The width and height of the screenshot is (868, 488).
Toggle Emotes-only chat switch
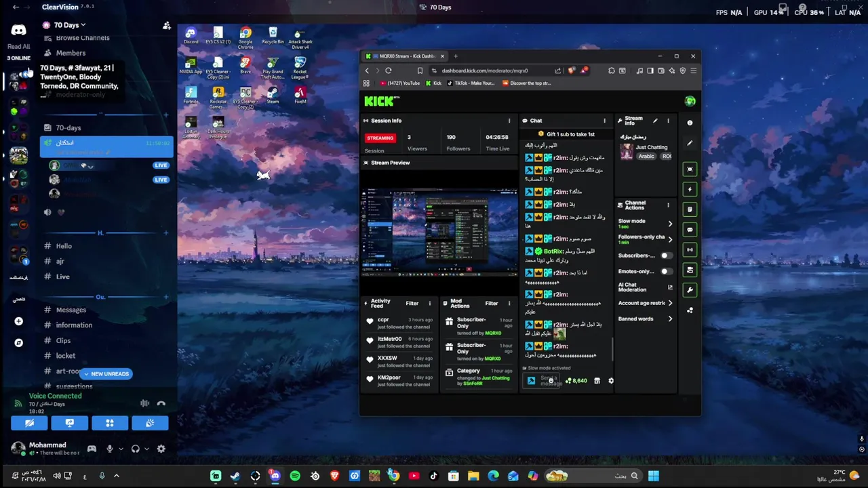coord(667,271)
